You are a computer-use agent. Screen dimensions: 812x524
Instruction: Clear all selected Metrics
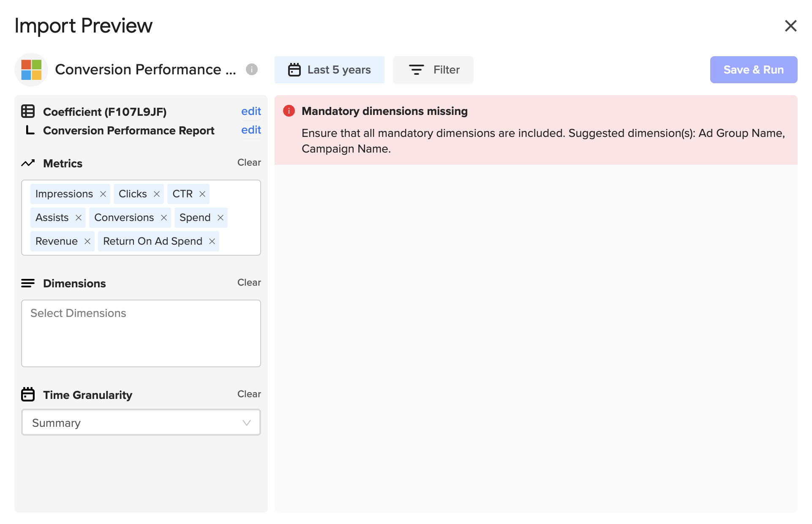point(249,163)
